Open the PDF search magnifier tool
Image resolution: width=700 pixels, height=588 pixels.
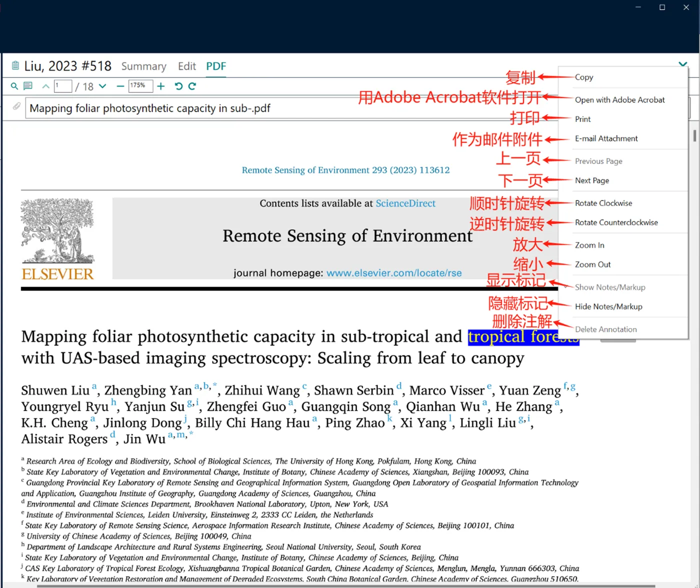(x=14, y=86)
